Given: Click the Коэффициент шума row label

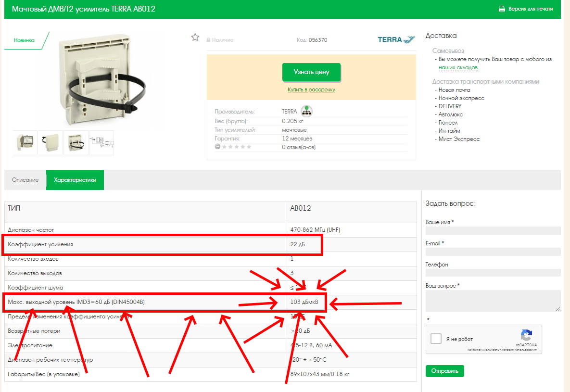Looking at the screenshot, I should tap(35, 288).
